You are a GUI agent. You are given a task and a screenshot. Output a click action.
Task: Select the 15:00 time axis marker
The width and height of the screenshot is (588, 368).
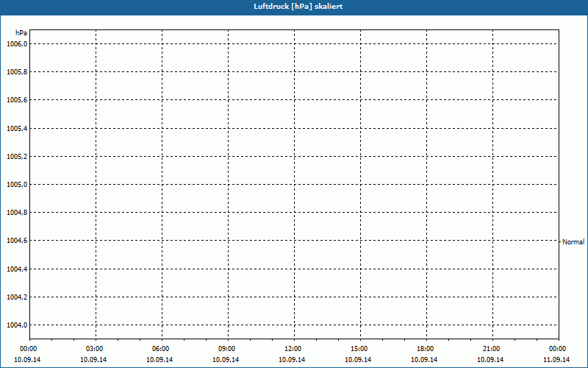pos(359,349)
